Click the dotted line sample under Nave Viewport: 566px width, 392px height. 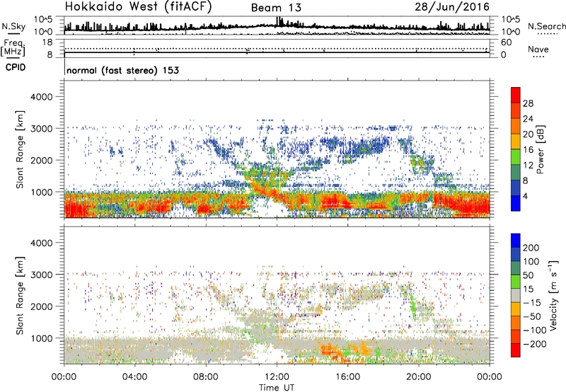[538, 57]
